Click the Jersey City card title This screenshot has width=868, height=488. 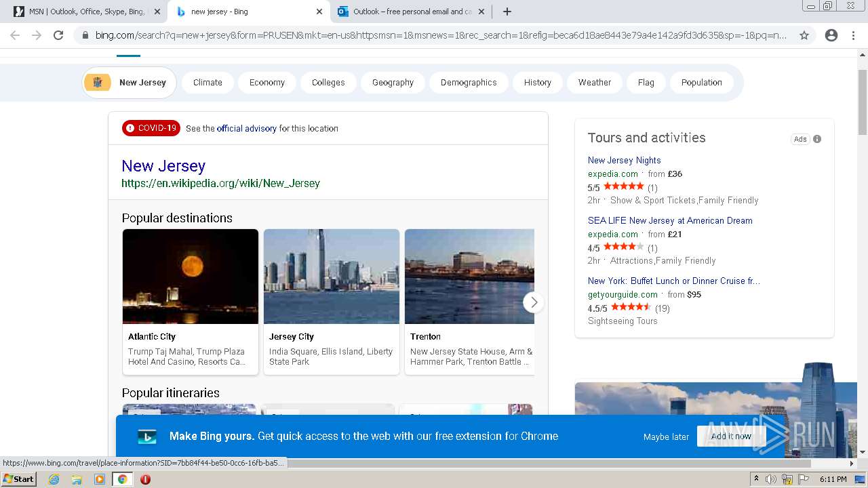click(292, 337)
